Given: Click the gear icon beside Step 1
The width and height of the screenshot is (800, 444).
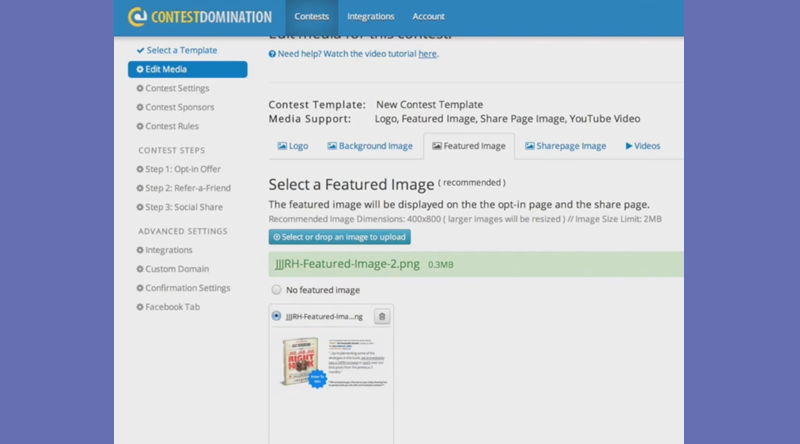Looking at the screenshot, I should [x=140, y=169].
